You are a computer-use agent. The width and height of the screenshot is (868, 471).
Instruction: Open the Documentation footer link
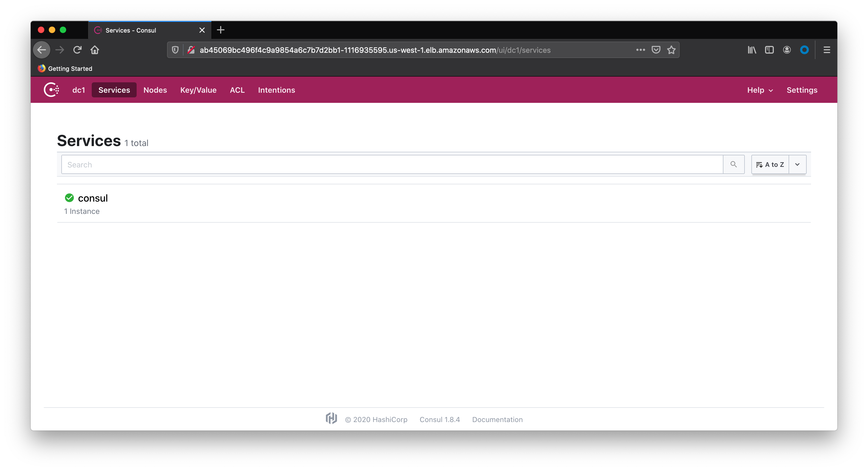click(x=497, y=420)
